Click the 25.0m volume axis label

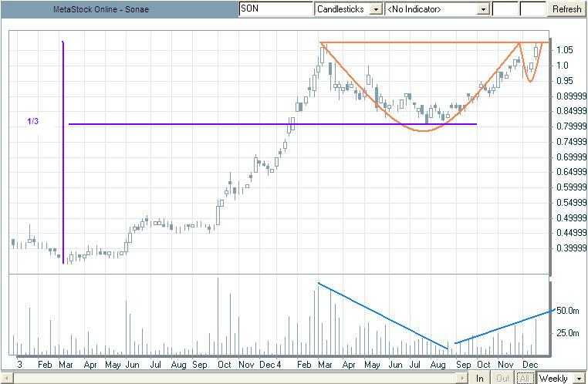pyautogui.click(x=568, y=332)
